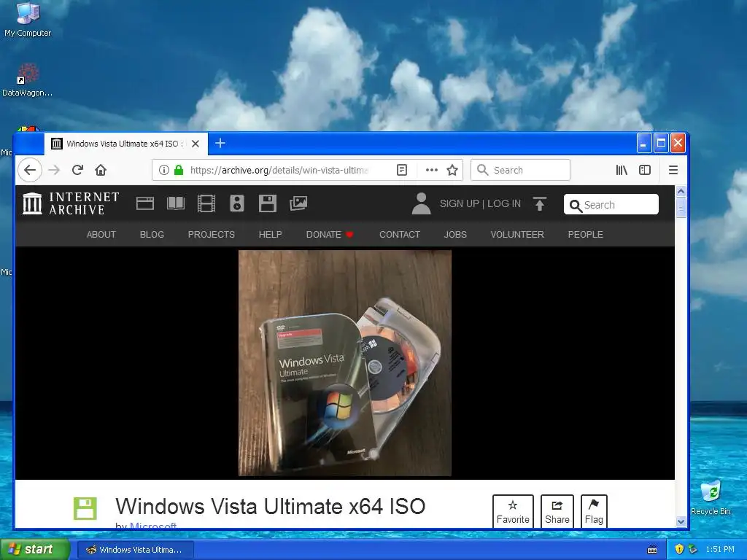Open VOLUNTEER in the Archive menu

click(517, 234)
